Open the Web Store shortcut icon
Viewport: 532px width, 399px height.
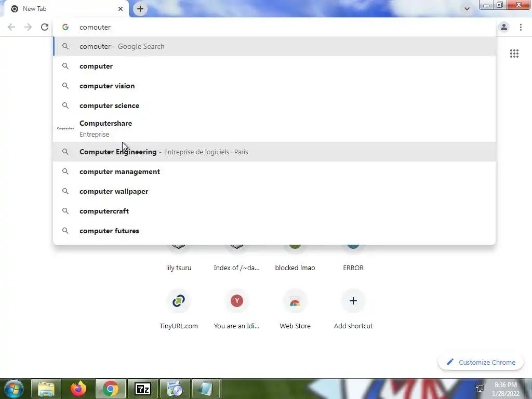(295, 301)
